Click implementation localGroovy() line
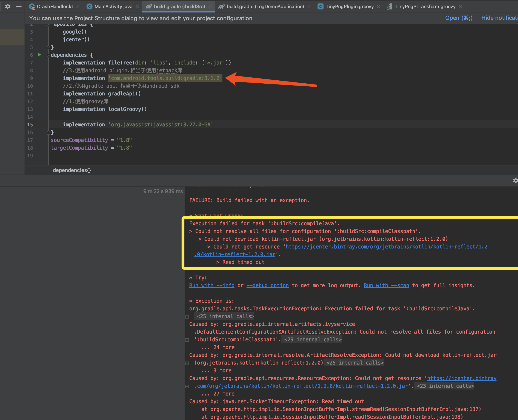 click(105, 109)
